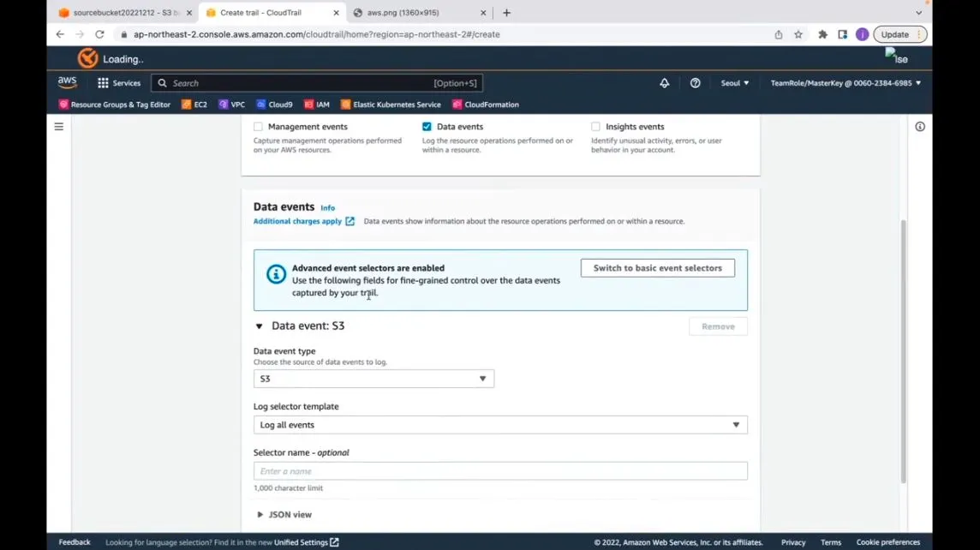This screenshot has height=550, width=980.
Task: Close the sourcebucket20221212 S3 tab
Action: [x=189, y=13]
